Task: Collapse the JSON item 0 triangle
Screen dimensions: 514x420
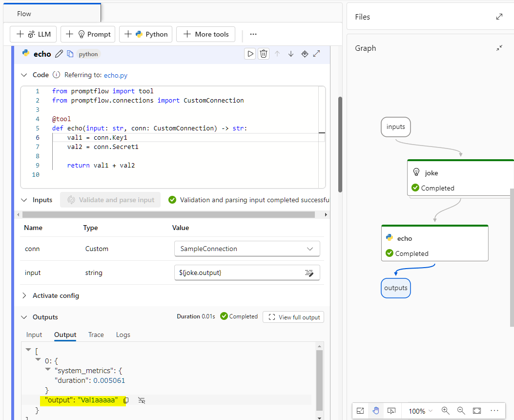Action: point(38,359)
